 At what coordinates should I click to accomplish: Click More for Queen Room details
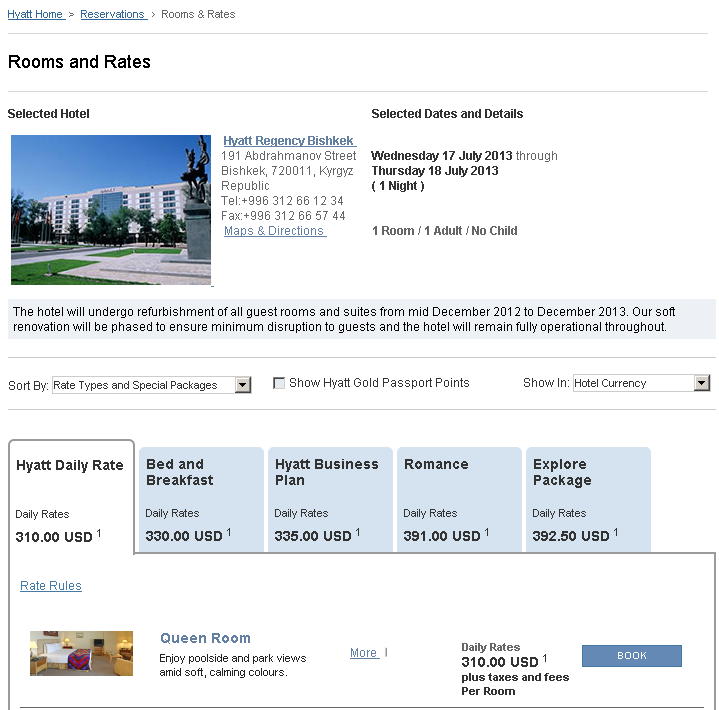tap(364, 653)
